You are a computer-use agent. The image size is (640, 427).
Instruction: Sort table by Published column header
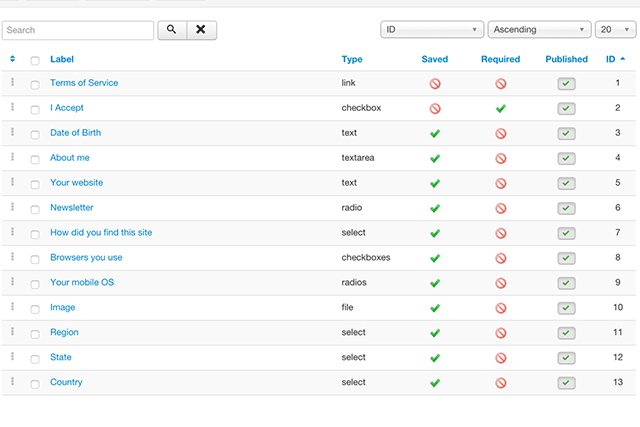(566, 59)
